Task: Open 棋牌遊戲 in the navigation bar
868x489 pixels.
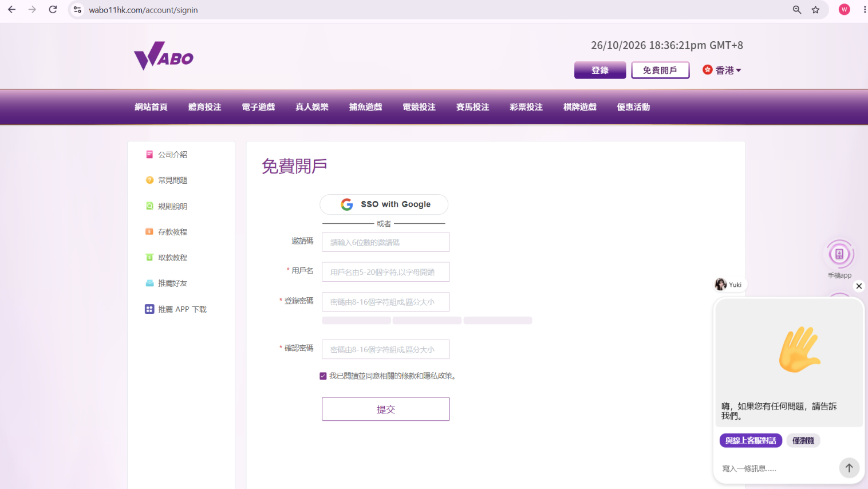Action: [x=580, y=107]
